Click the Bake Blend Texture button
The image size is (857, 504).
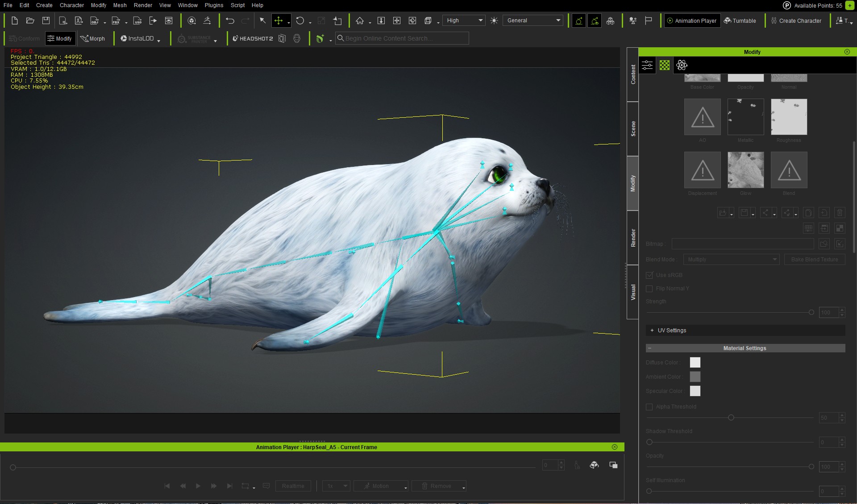[815, 259]
